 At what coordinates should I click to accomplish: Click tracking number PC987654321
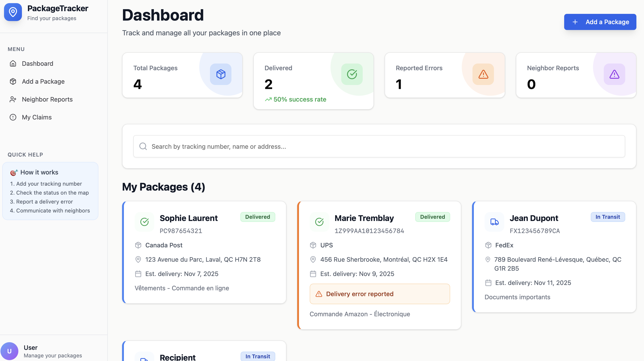click(x=181, y=231)
